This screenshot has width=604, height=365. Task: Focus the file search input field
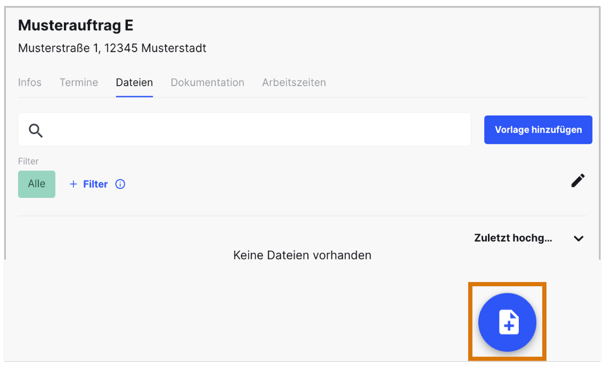click(245, 130)
